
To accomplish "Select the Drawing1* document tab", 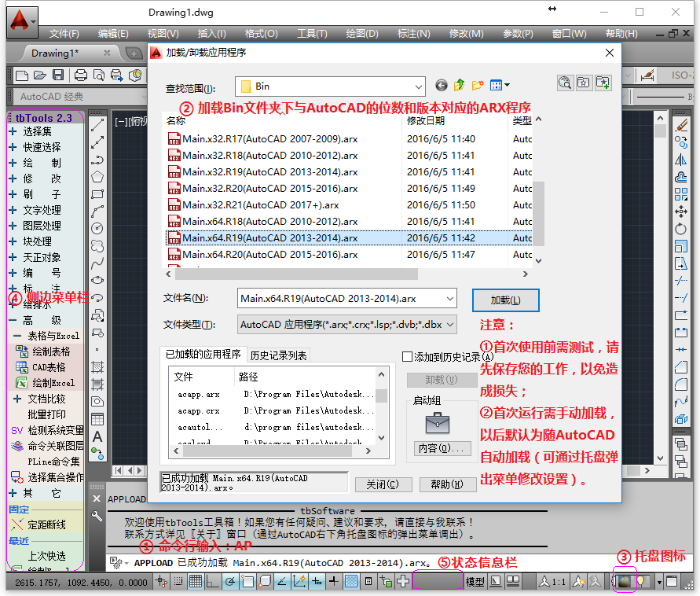I will click(x=55, y=53).
